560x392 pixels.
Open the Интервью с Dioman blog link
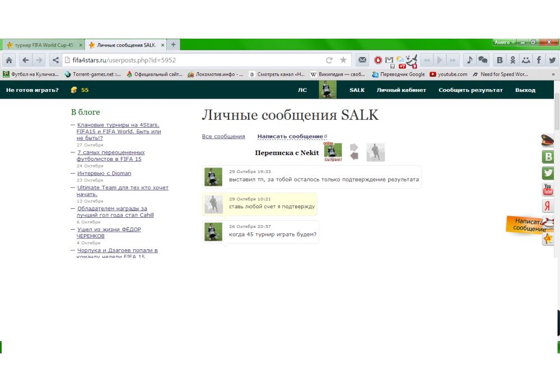[104, 174]
